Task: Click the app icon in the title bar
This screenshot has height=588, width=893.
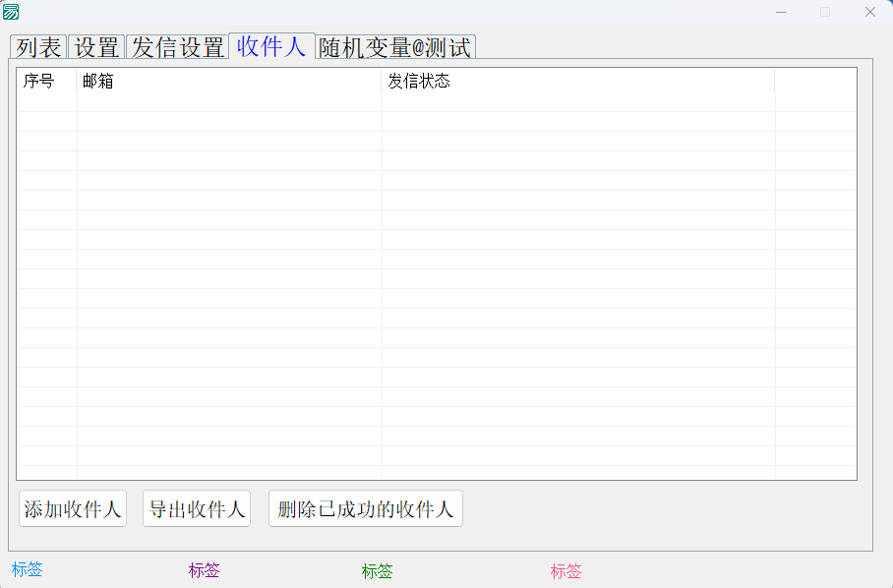Action: point(11,12)
